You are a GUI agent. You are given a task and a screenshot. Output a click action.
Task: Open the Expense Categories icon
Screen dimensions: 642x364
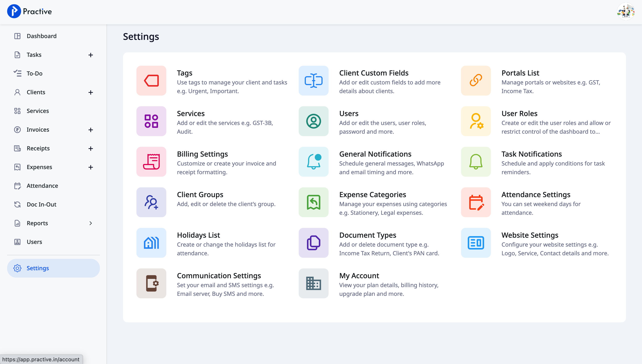point(313,202)
